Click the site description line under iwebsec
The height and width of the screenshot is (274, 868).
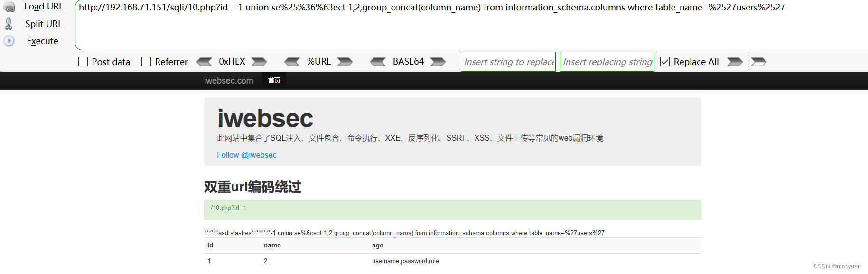click(x=410, y=138)
